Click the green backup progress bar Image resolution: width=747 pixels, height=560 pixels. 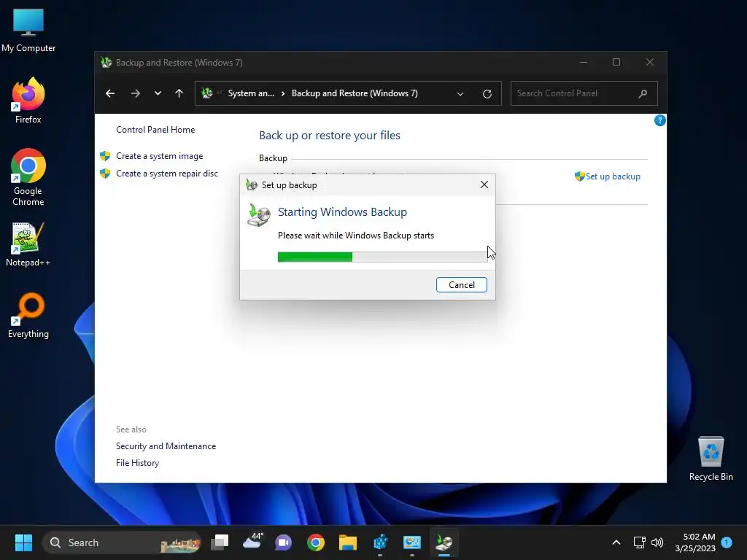382,257
